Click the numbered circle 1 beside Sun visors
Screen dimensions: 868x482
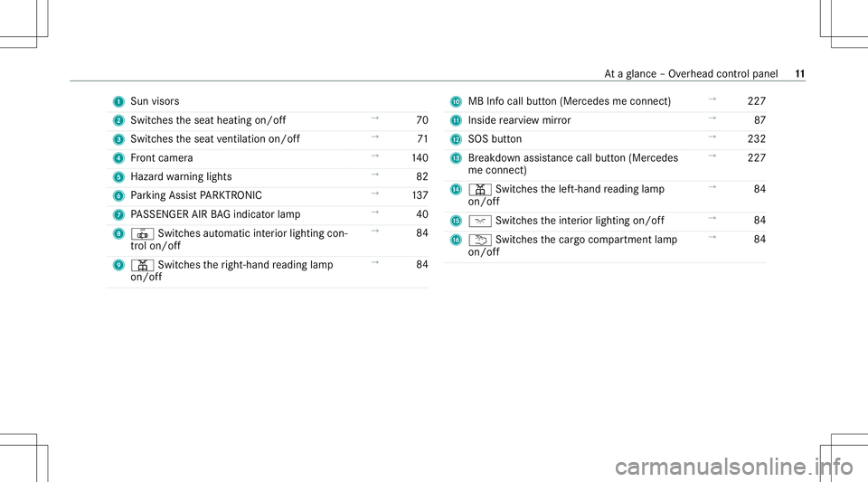(118, 102)
